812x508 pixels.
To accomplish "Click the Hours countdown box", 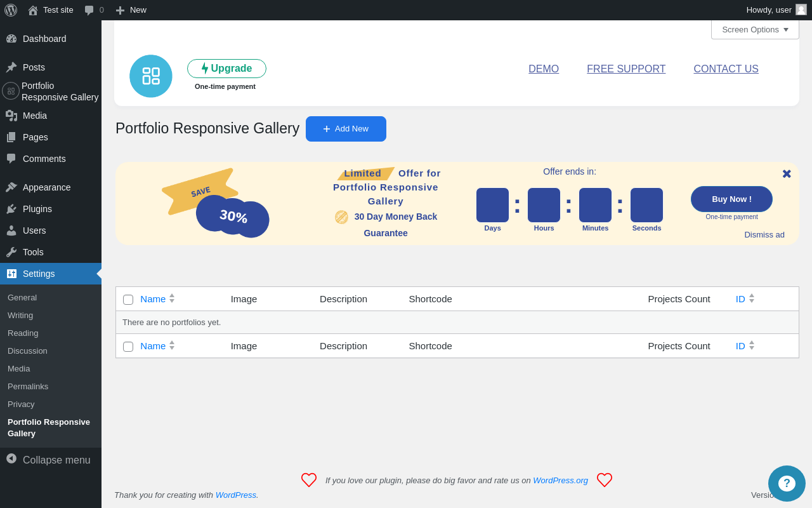I will tap(544, 205).
